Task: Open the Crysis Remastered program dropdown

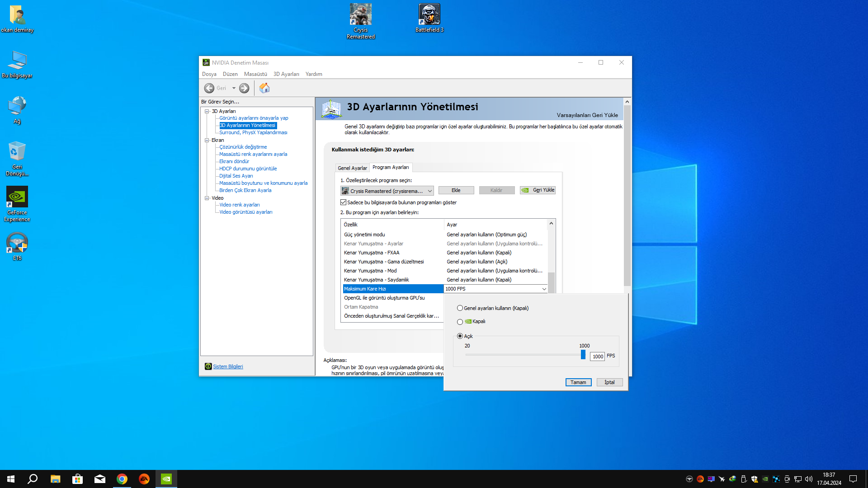Action: 387,191
